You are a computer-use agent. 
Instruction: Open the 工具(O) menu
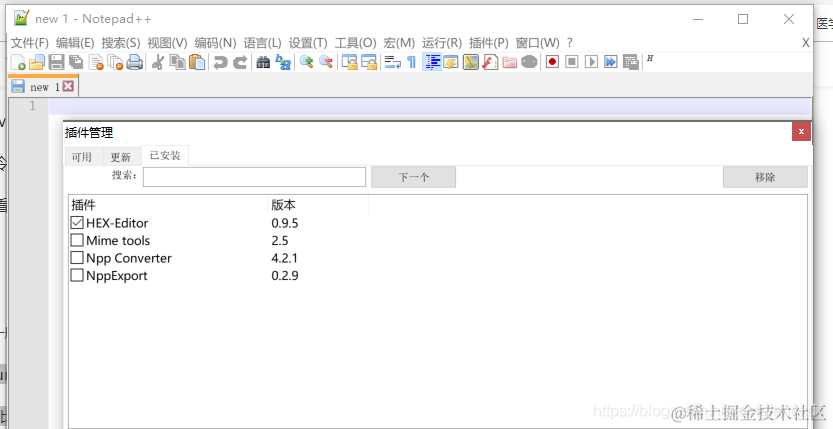[355, 43]
